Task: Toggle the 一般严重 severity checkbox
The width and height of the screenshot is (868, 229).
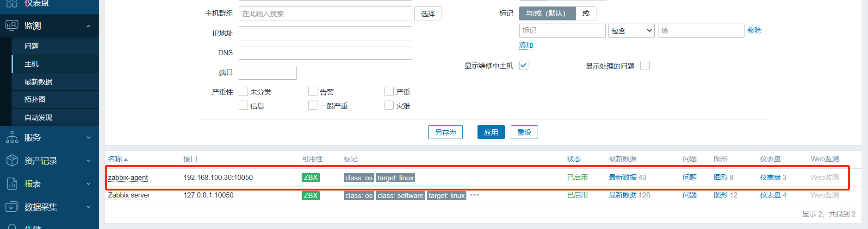Action: (x=313, y=105)
